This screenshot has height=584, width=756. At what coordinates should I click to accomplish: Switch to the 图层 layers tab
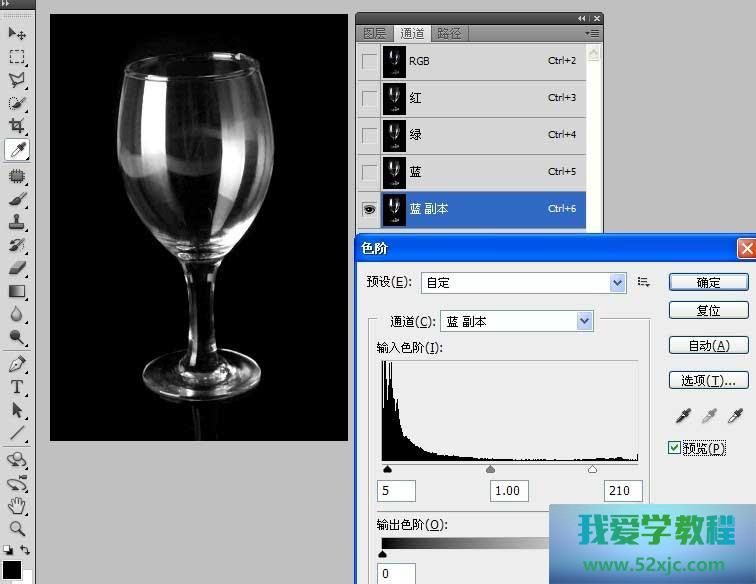[374, 33]
